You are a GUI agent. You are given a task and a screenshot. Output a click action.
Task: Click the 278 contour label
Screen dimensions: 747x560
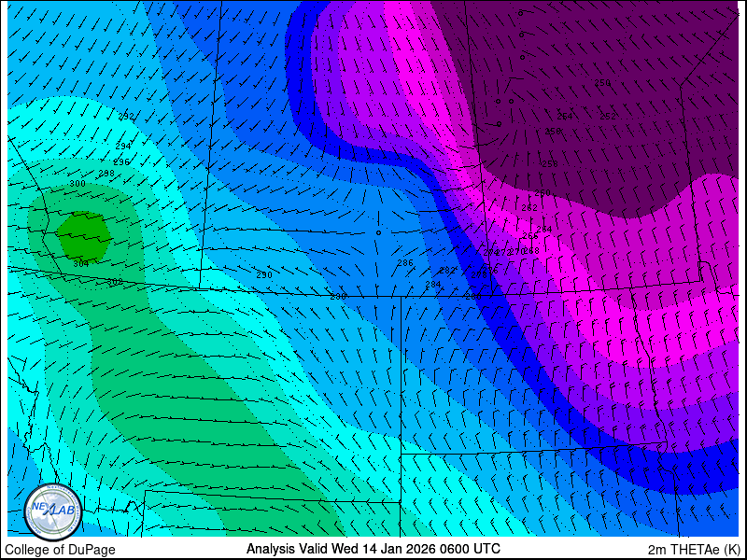point(478,274)
